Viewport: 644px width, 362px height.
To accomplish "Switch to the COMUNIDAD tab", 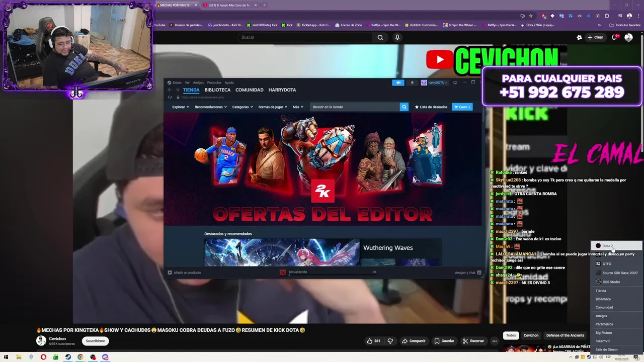I will click(250, 90).
